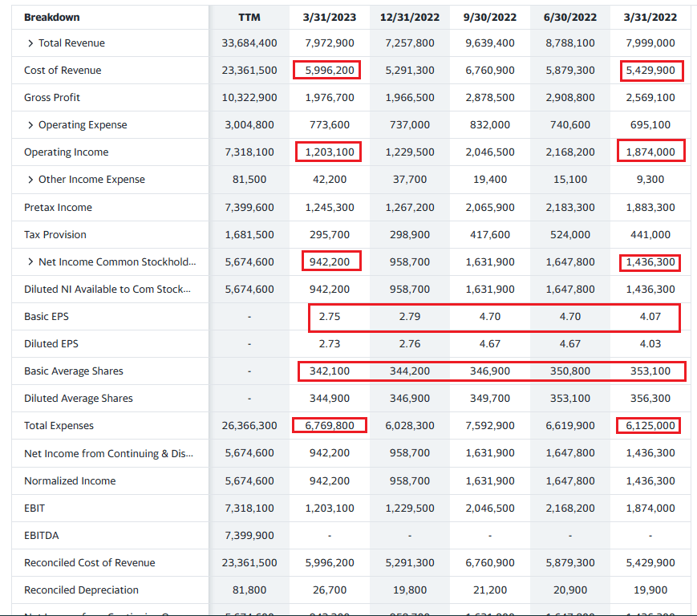Select the Gross Profit row label
This screenshot has width=697, height=616.
coord(52,98)
